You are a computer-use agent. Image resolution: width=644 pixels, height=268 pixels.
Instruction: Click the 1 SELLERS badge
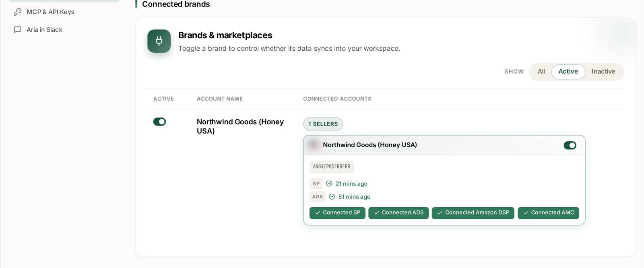tap(323, 124)
